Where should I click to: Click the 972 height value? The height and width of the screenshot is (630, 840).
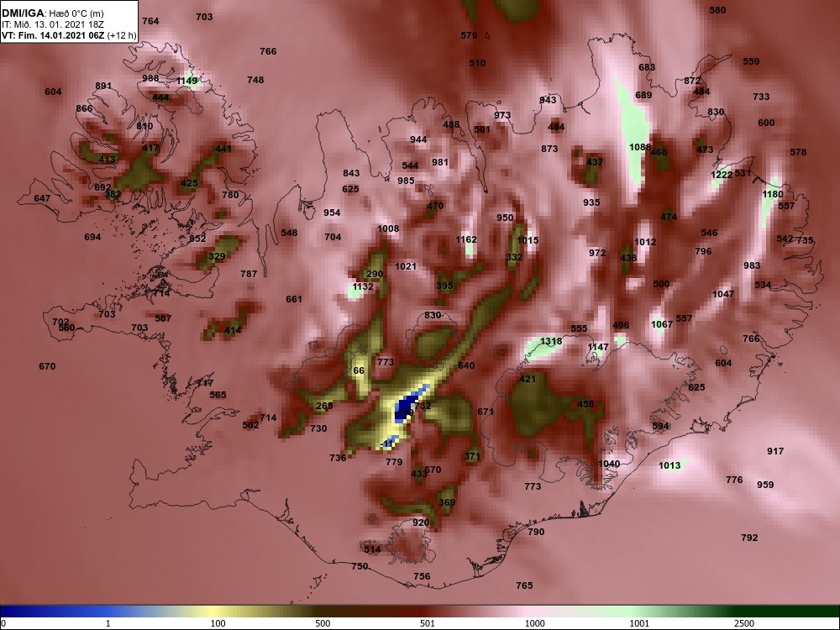click(x=597, y=254)
